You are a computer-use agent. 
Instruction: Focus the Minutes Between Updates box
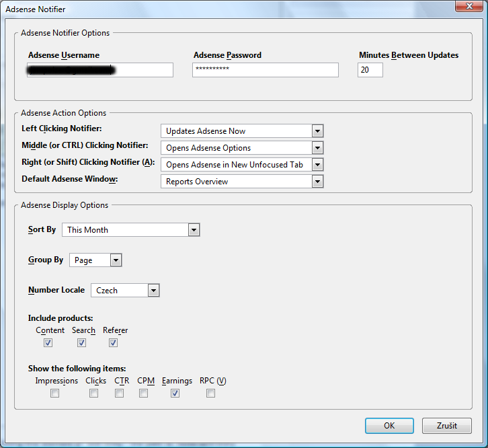pyautogui.click(x=370, y=70)
